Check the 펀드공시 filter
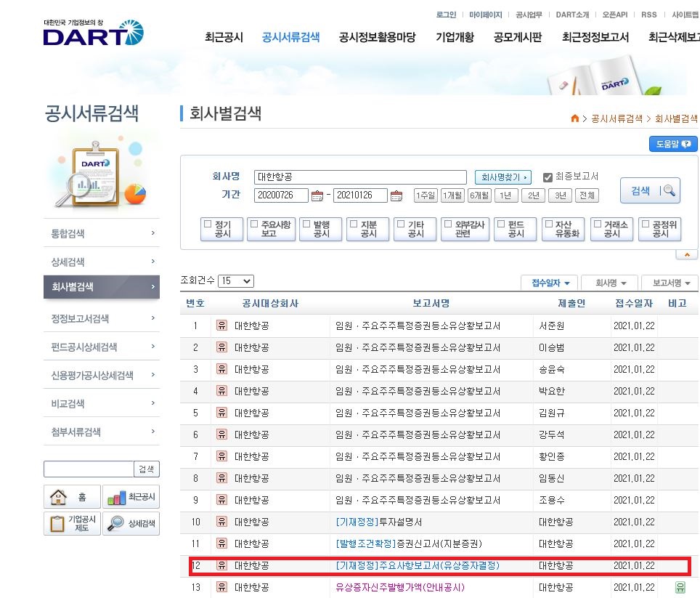This screenshot has width=700, height=598. click(501, 224)
